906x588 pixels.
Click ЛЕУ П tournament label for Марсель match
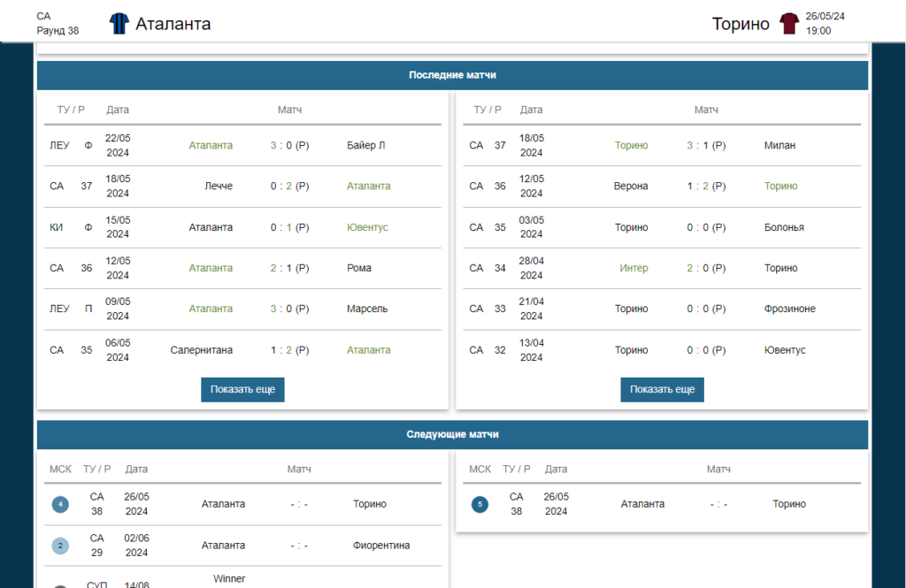[71, 309]
